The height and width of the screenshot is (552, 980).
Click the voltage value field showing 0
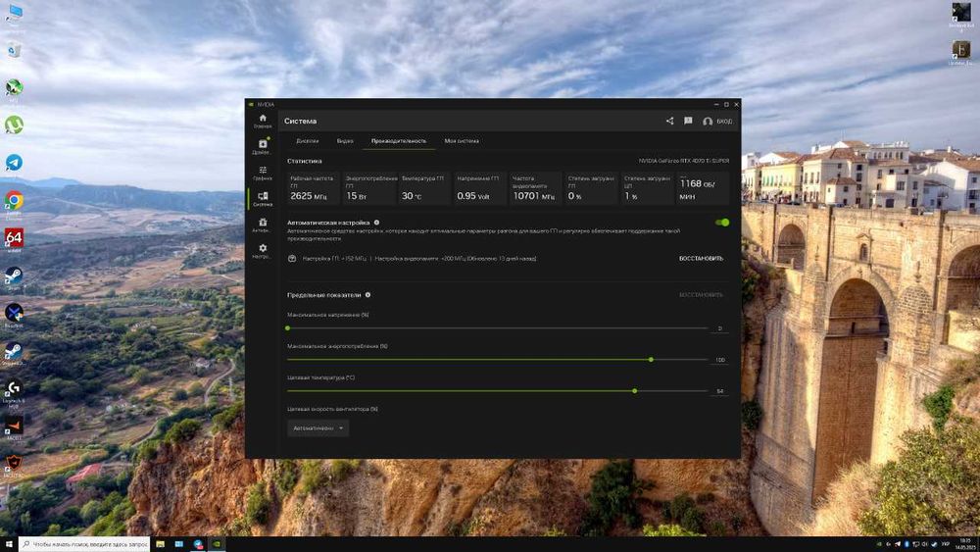719,328
